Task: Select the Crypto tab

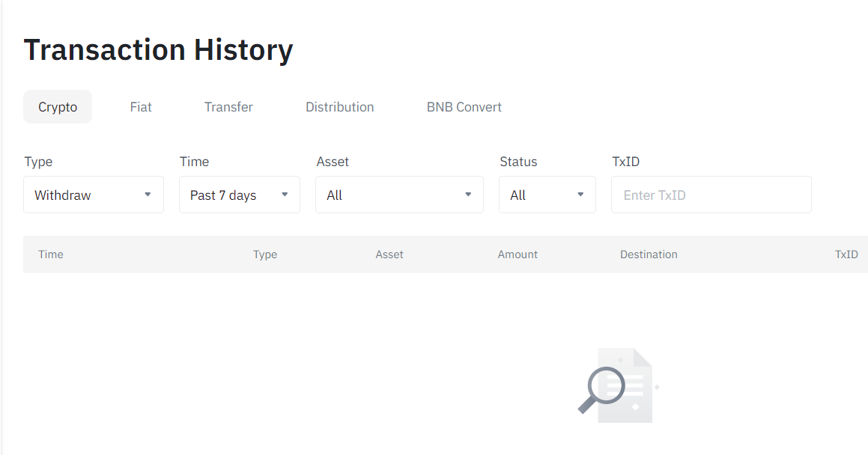Action: 58,107
